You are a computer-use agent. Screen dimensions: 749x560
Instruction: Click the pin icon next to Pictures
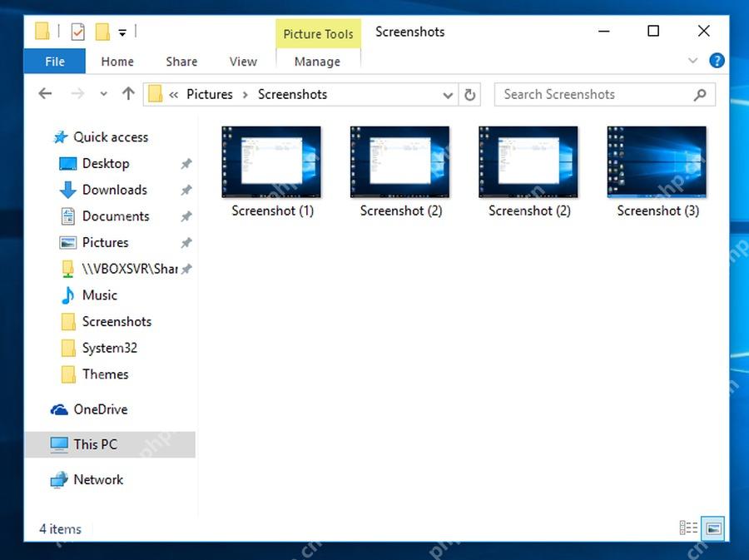186,242
